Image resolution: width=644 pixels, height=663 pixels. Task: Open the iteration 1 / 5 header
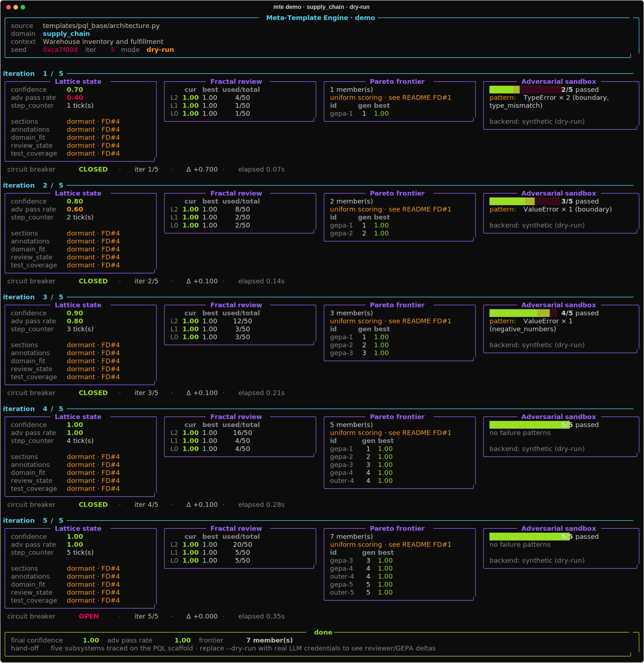(32, 73)
